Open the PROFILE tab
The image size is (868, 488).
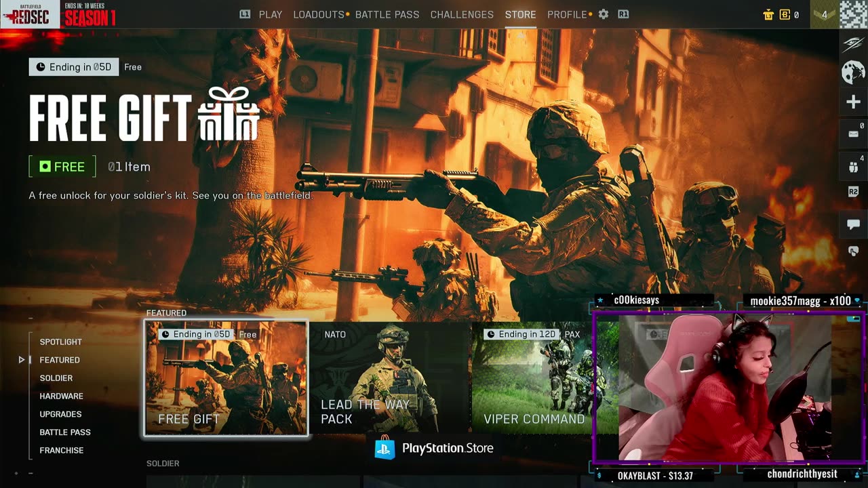coord(567,14)
